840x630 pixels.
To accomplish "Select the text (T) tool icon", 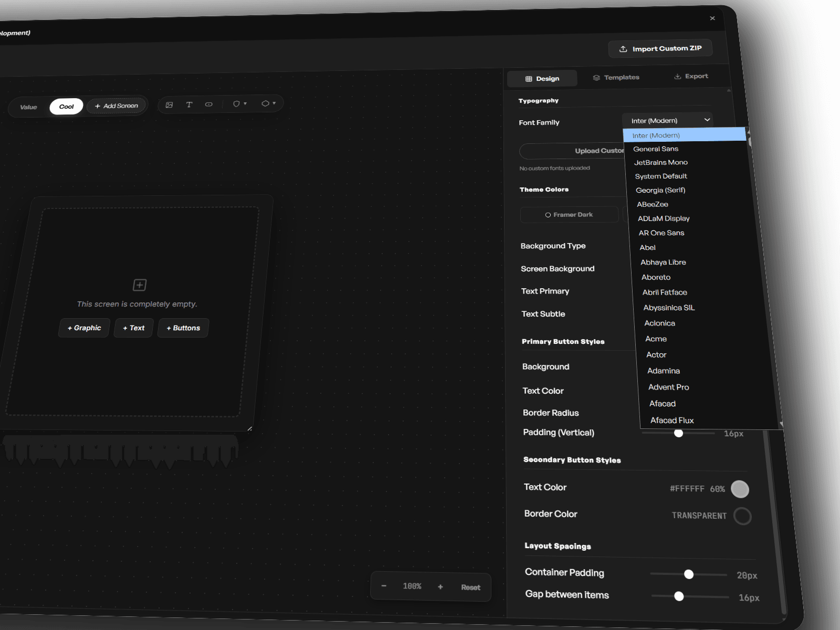I will point(189,104).
